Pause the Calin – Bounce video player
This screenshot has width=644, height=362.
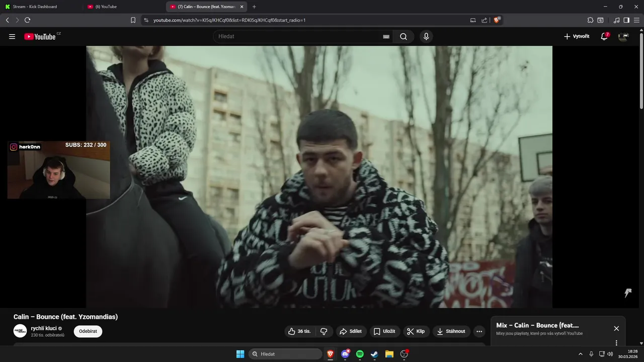319,176
